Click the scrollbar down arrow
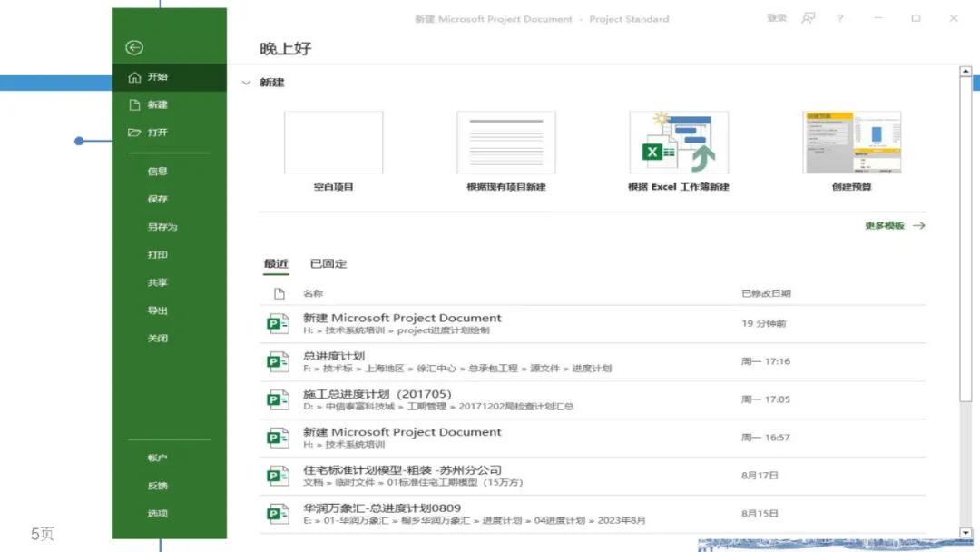The image size is (980, 552). 965,533
